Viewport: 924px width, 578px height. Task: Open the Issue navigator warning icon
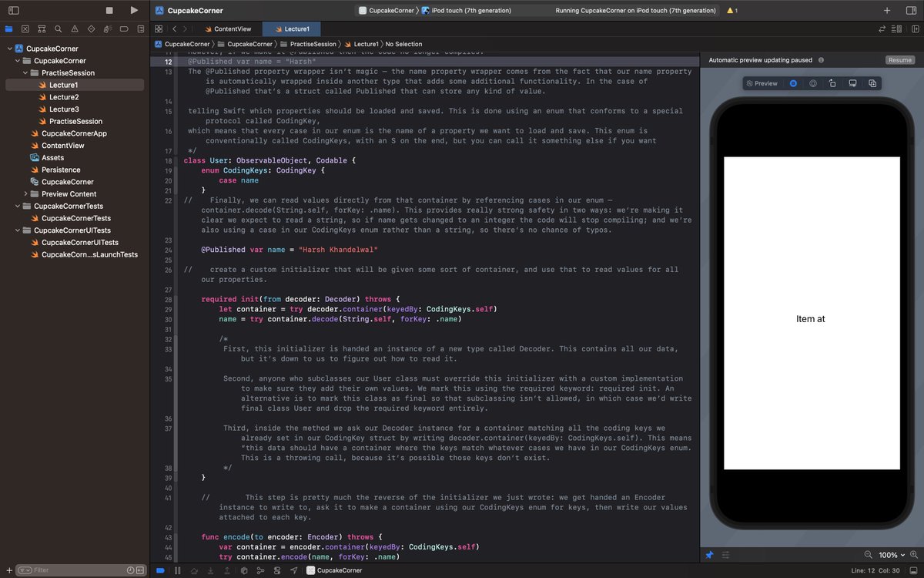pos(75,29)
